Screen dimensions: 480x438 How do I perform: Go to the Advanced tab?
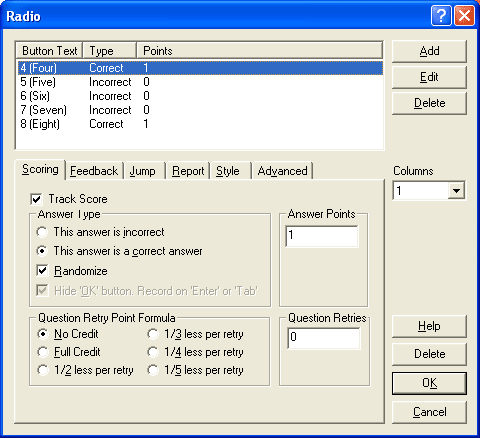coord(282,171)
